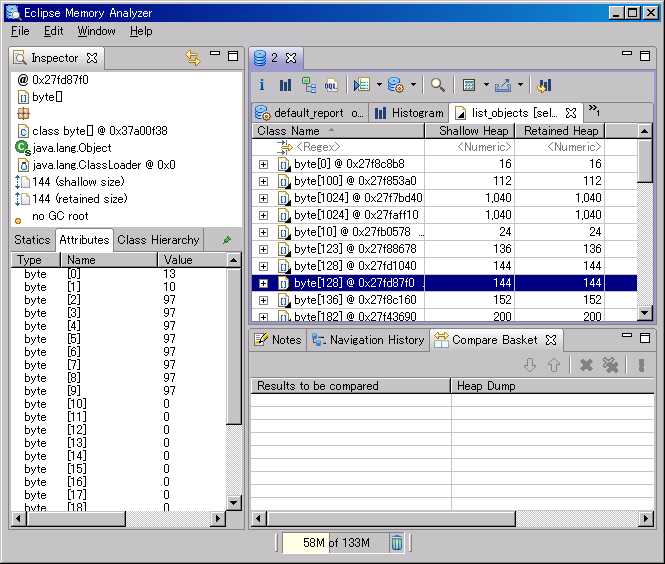Open query browser dropdown arrow
Image resolution: width=665 pixels, height=564 pixels.
413,85
